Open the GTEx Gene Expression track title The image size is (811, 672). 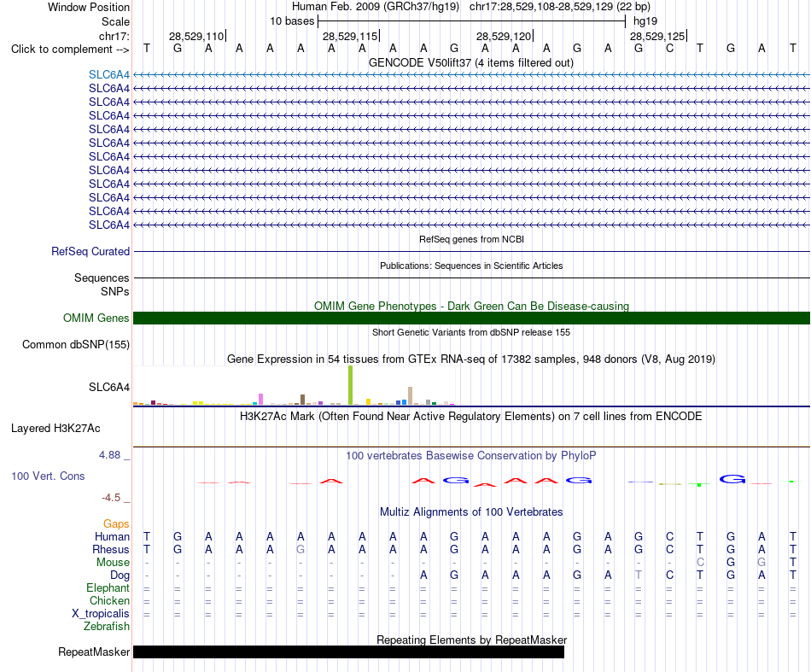(471, 359)
